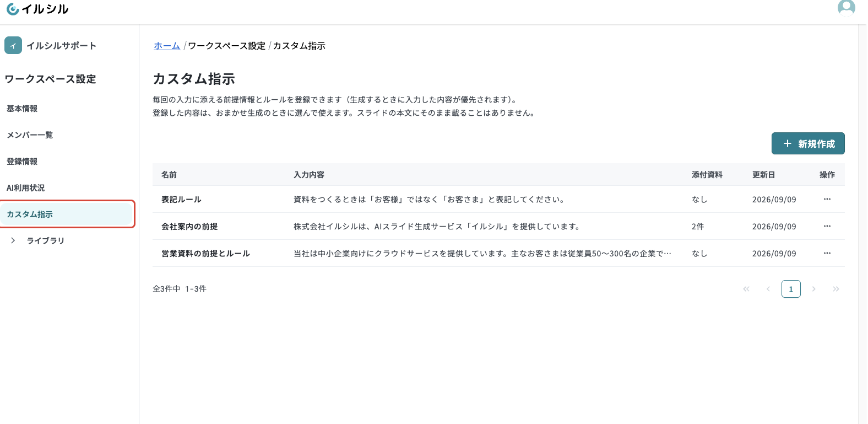868x424 pixels.
Task: Click the 新規作成 button
Action: [808, 143]
